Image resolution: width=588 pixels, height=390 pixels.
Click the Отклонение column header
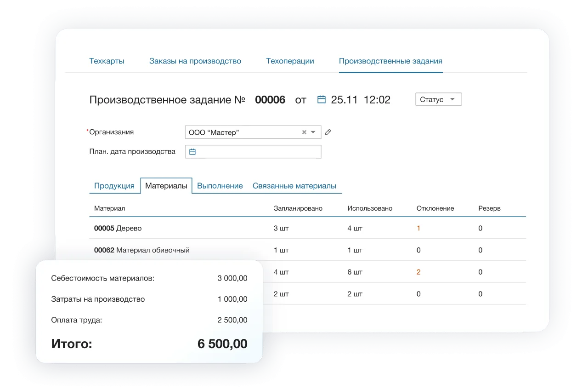(x=435, y=208)
